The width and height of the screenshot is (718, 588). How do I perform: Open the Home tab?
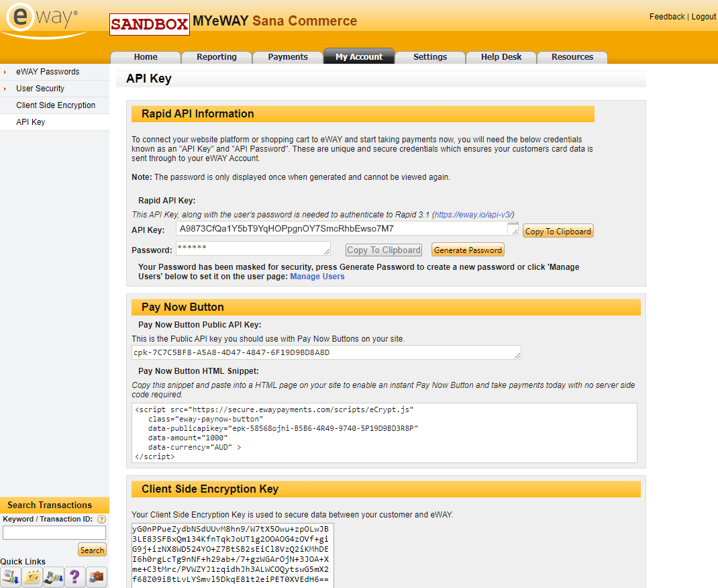pos(146,57)
